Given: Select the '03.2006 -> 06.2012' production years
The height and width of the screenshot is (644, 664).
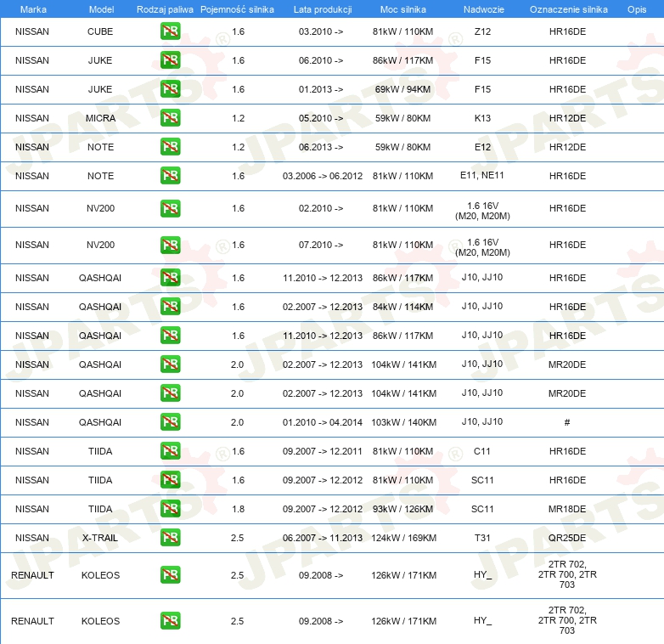Looking at the screenshot, I should (x=323, y=176).
